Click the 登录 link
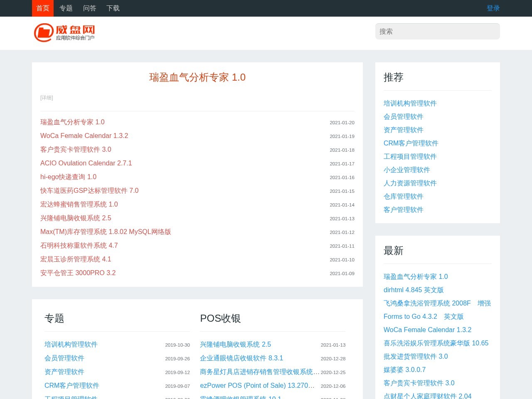 (493, 8)
